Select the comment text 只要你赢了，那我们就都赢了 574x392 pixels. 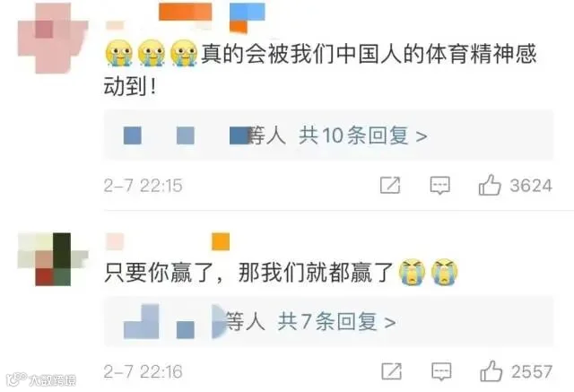[x=248, y=273]
